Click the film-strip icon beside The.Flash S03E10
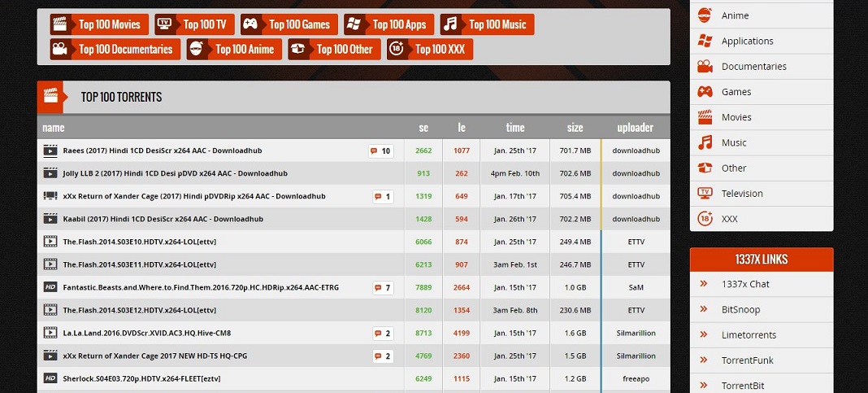 [50, 241]
